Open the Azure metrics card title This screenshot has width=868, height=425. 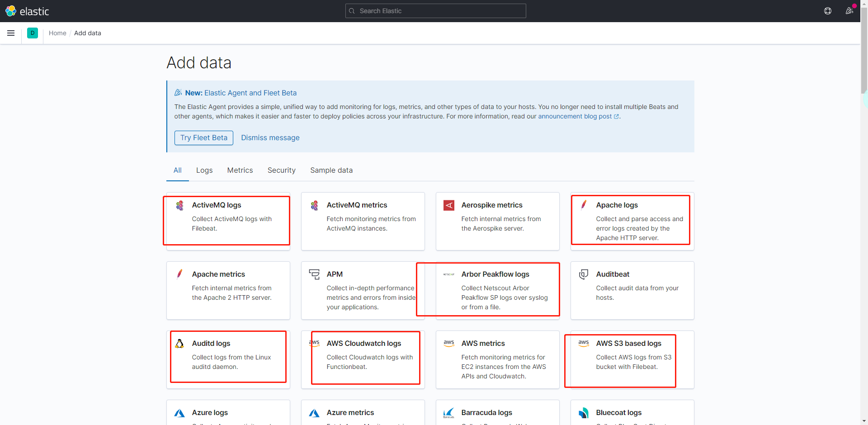pos(350,412)
